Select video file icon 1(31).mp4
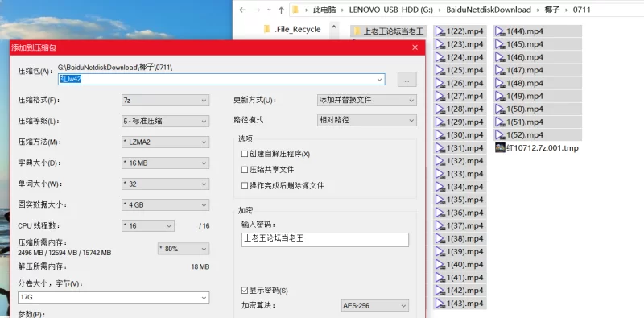This screenshot has width=644, height=318. coord(440,148)
